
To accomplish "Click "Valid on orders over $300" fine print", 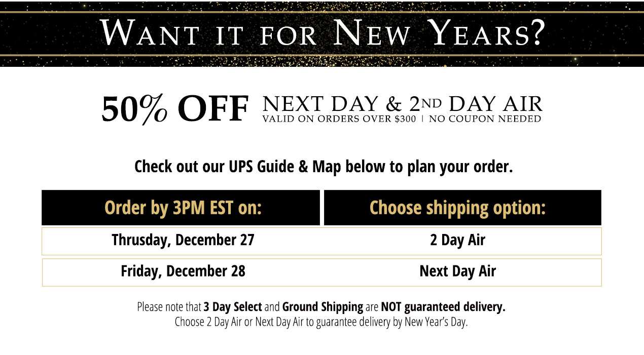I will (x=339, y=120).
